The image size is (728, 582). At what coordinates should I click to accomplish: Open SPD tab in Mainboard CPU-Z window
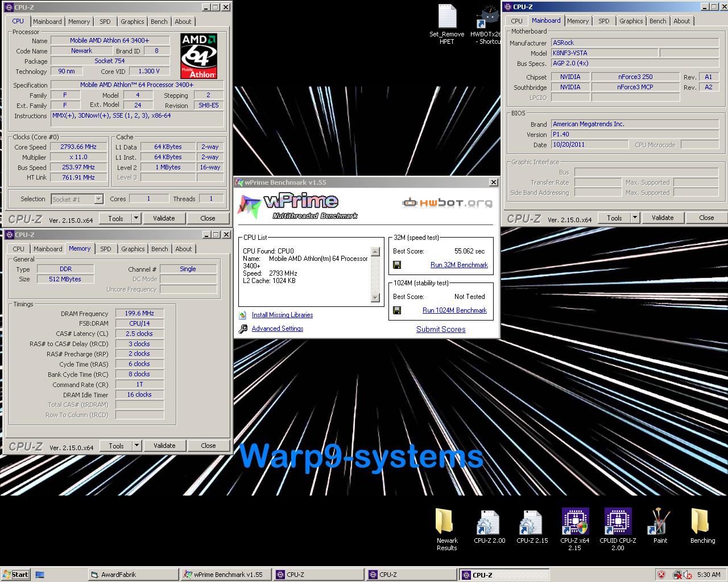pyautogui.click(x=604, y=21)
